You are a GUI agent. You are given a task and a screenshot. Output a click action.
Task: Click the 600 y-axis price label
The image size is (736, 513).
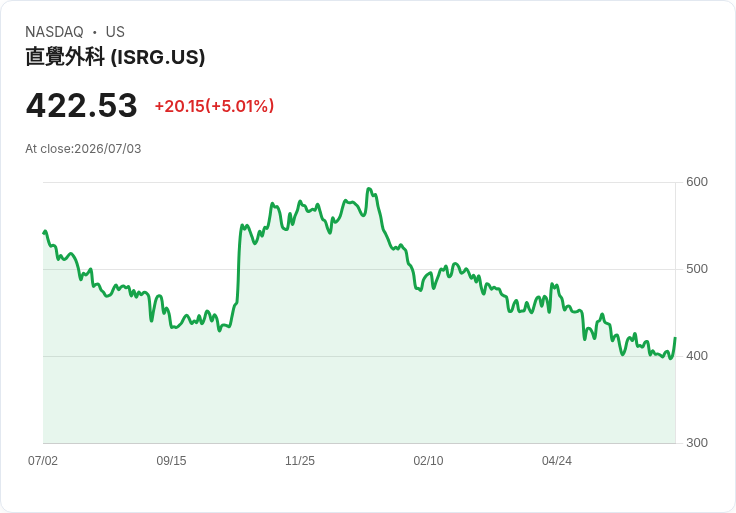[x=697, y=182]
